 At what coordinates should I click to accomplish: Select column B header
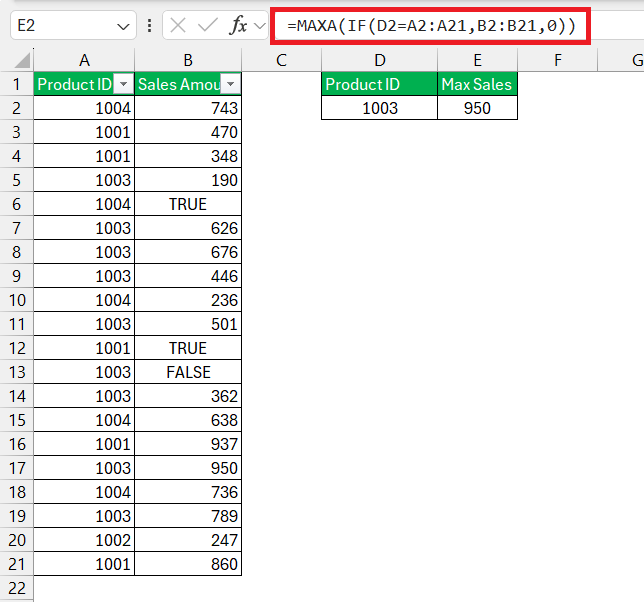coord(188,60)
